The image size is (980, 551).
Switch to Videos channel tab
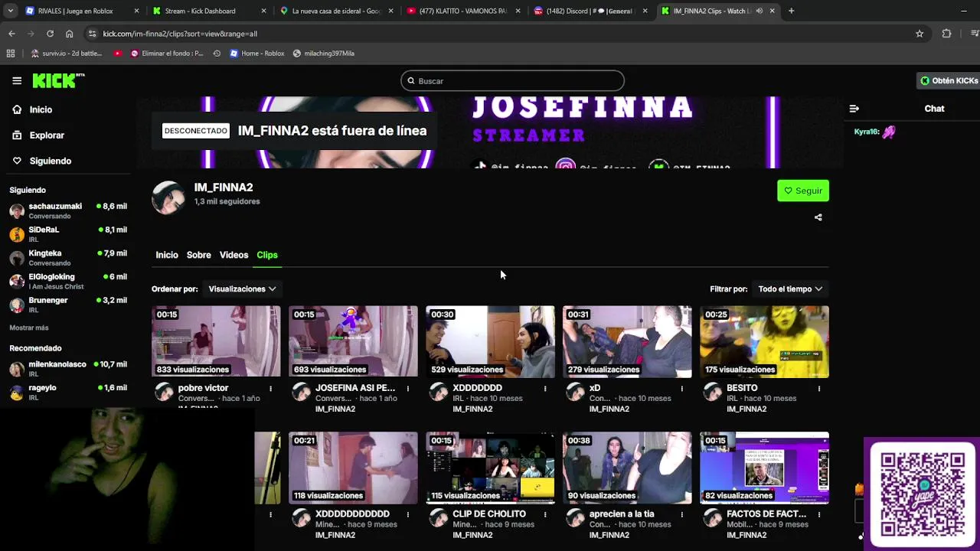click(x=234, y=255)
